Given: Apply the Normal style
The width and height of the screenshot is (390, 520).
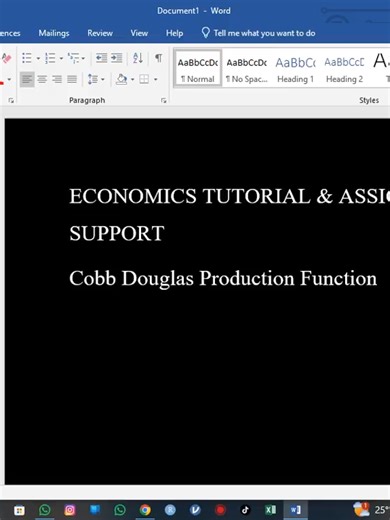Looking at the screenshot, I should pos(198,69).
